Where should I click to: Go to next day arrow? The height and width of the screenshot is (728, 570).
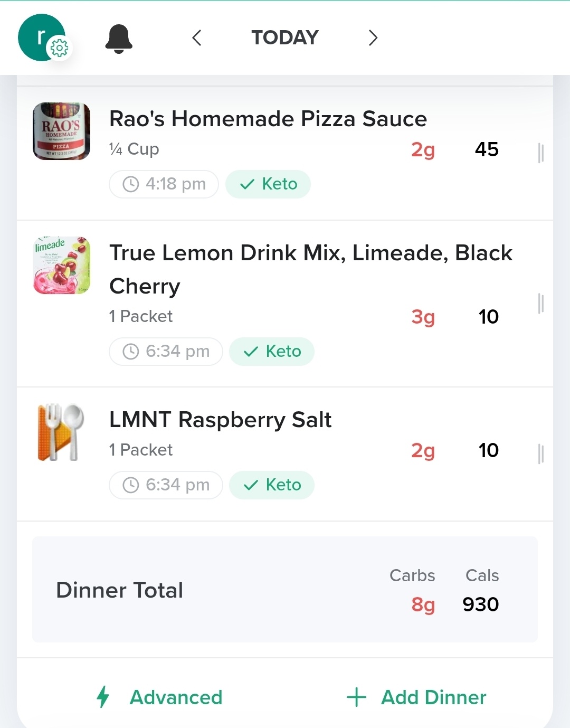point(373,38)
